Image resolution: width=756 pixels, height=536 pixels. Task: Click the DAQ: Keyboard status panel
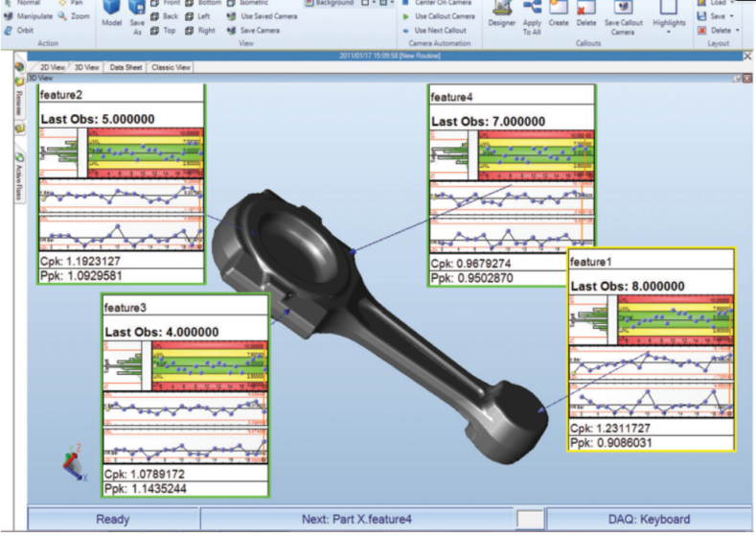[x=649, y=519]
